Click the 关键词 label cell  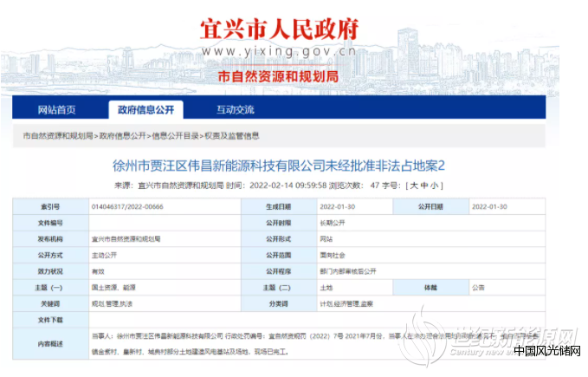point(50,304)
